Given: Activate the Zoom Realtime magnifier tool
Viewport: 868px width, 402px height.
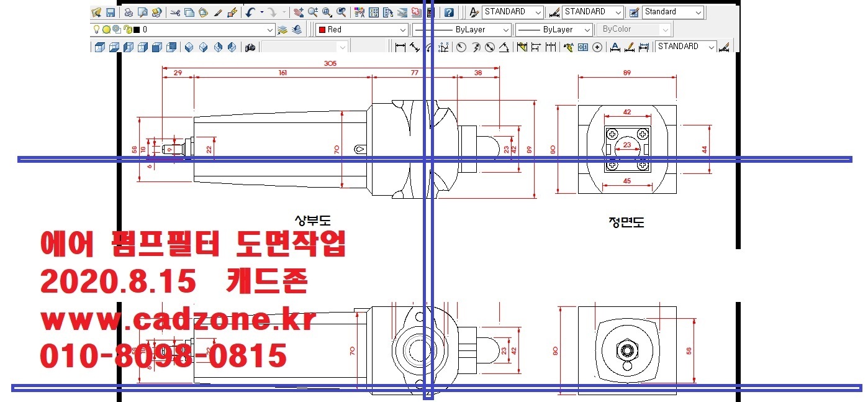Looking at the screenshot, I should pos(312,12).
